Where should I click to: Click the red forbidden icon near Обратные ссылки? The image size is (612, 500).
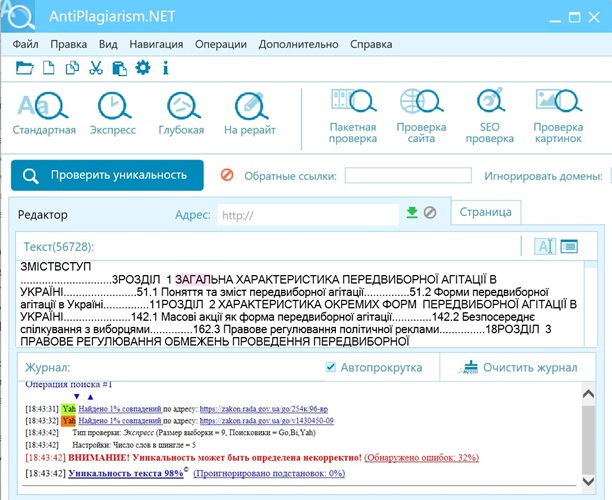coord(227,175)
